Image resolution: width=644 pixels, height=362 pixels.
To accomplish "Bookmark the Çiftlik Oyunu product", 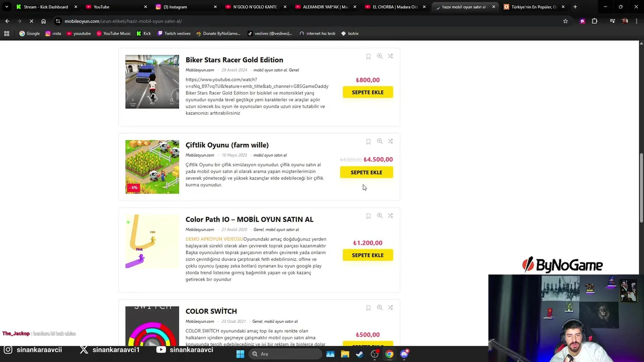I will [368, 142].
